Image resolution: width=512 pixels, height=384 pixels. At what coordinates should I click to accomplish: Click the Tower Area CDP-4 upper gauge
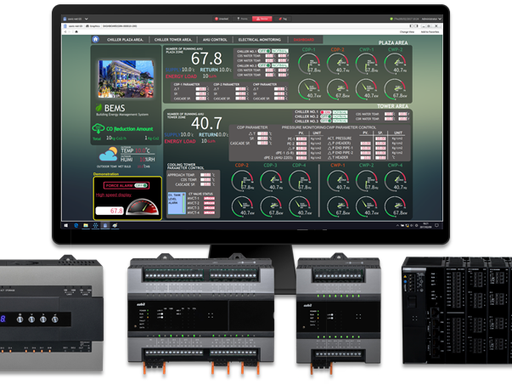pos(300,180)
